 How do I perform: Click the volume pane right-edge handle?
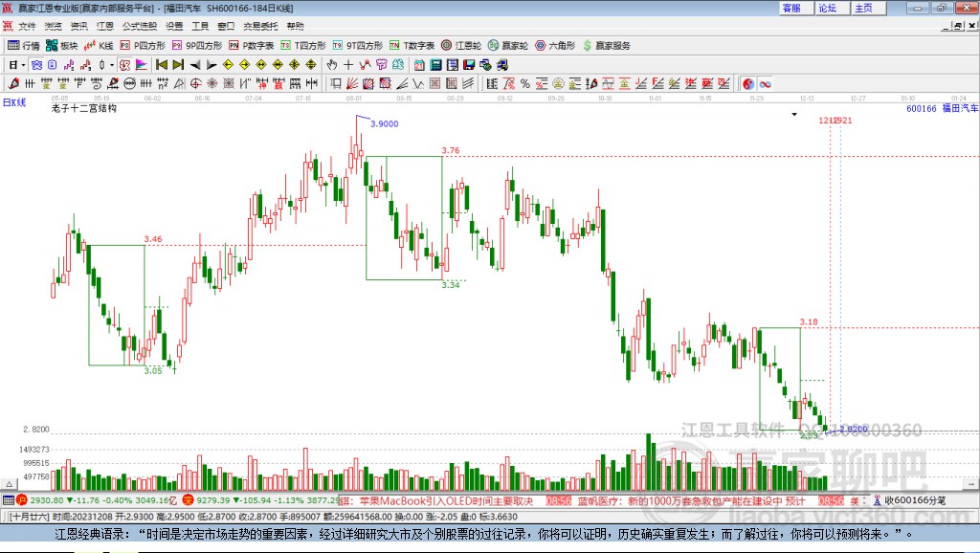[970, 484]
